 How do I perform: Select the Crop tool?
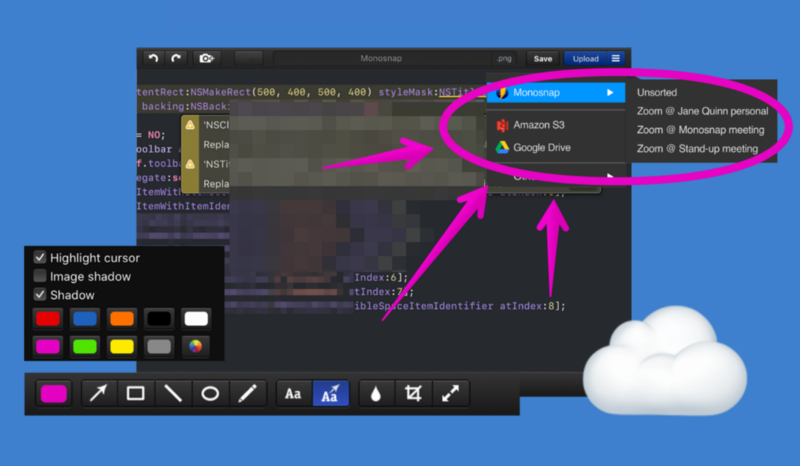click(x=412, y=394)
